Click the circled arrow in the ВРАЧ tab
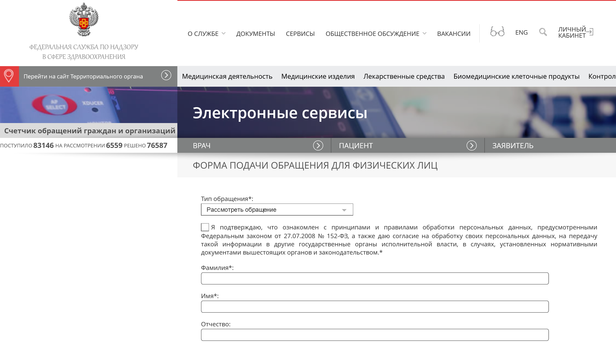Viewport: 616px width, 364px height. click(x=318, y=146)
